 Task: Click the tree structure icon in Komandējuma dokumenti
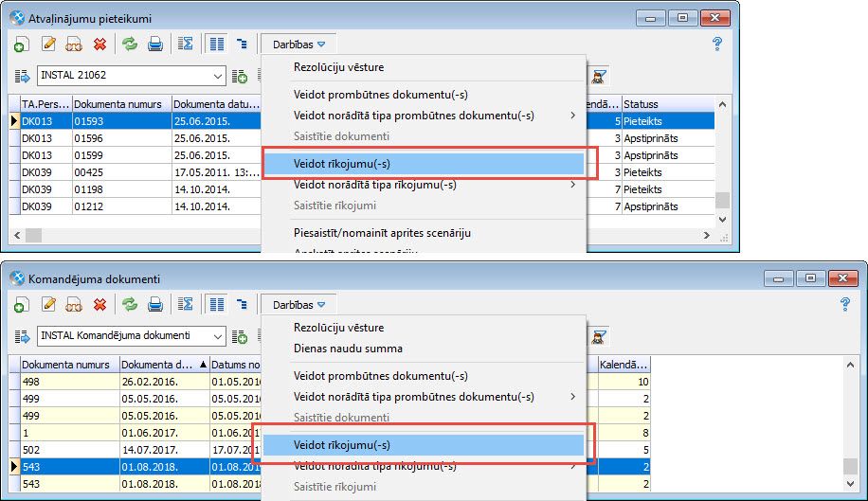pyautogui.click(x=242, y=304)
